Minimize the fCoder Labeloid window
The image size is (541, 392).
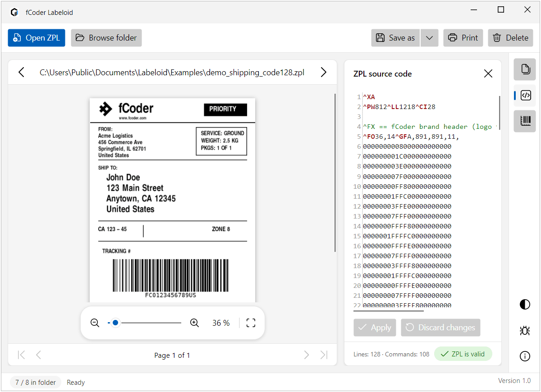click(x=473, y=10)
